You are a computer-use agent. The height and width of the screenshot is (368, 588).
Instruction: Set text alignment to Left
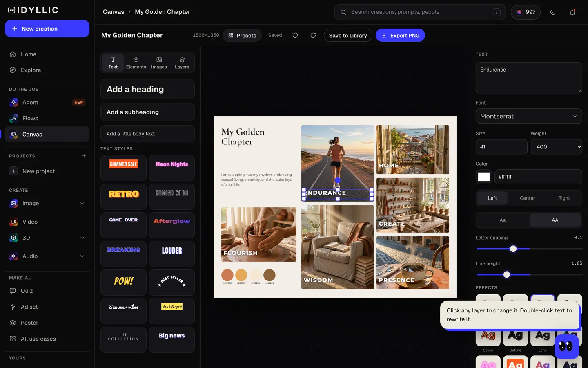[x=492, y=198]
